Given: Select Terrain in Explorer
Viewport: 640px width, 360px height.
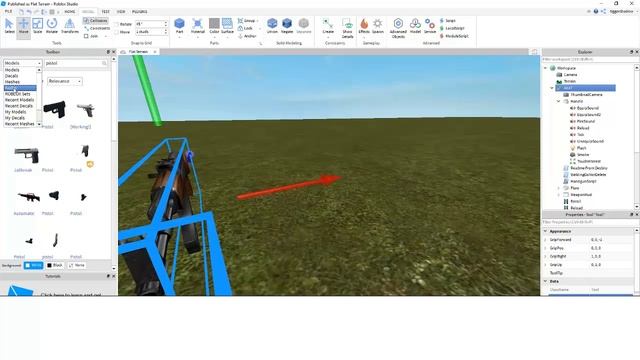Looking at the screenshot, I should point(570,81).
